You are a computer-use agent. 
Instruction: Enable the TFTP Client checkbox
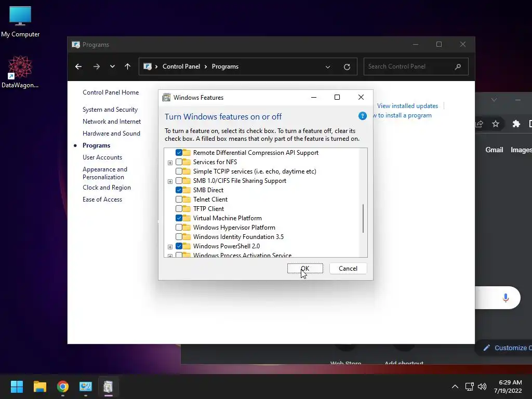tap(179, 209)
